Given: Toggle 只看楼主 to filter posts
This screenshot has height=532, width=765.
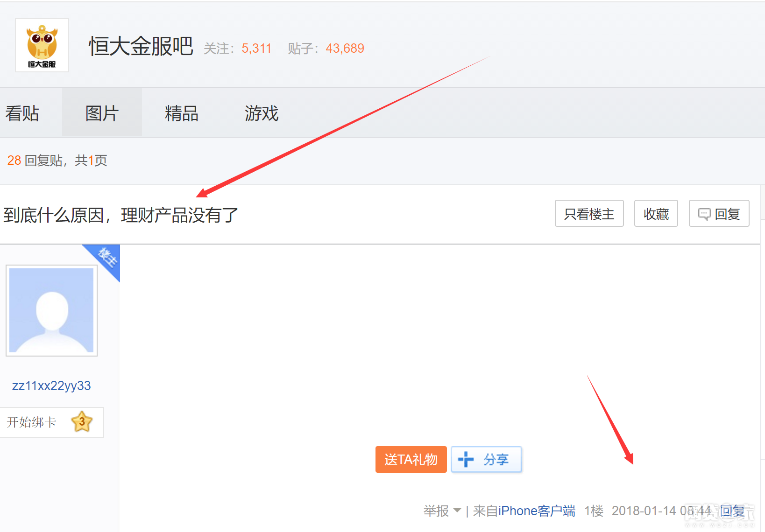Looking at the screenshot, I should pyautogui.click(x=589, y=214).
